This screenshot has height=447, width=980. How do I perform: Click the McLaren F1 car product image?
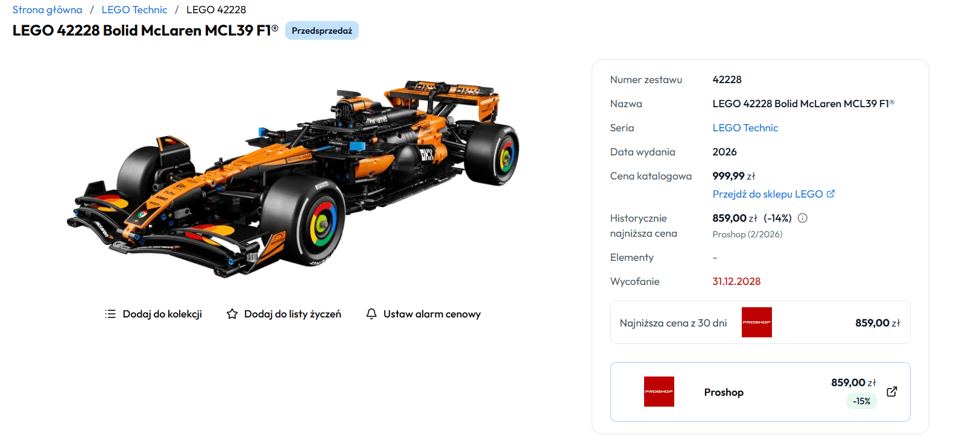pyautogui.click(x=293, y=178)
